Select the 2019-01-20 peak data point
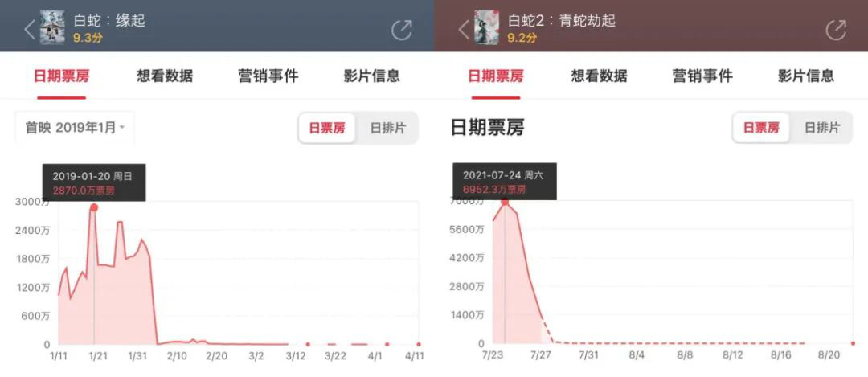 click(x=94, y=207)
